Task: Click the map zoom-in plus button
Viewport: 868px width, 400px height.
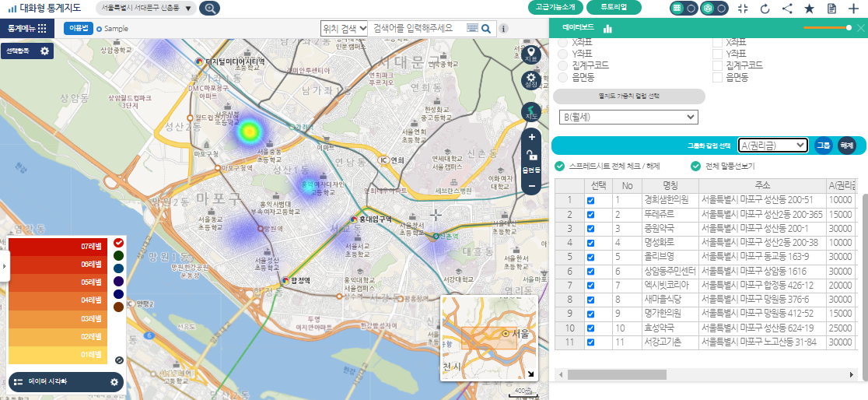Action: (531, 137)
